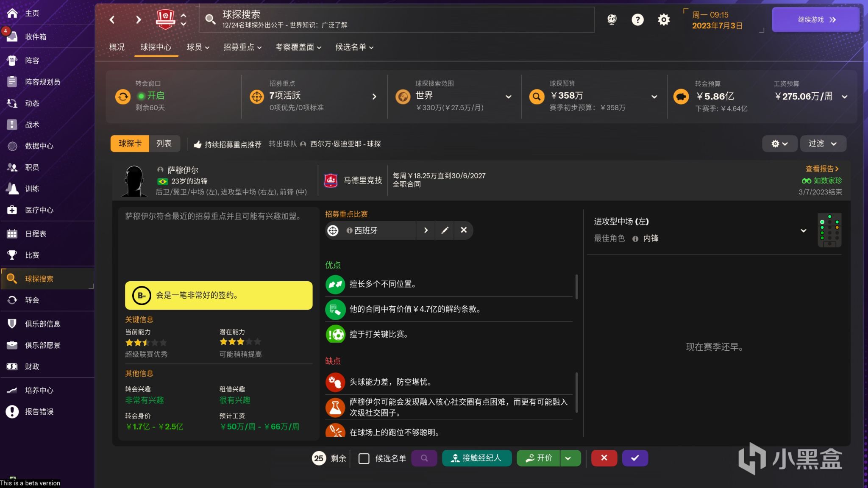This screenshot has width=868, height=488.
Task: Go back with left arrow
Action: click(112, 19)
